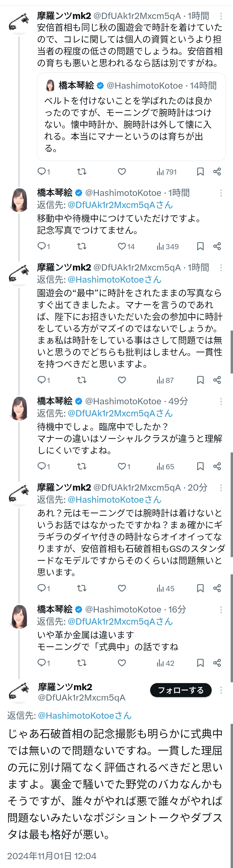This screenshot has width=233, height=868.
Task: Retweet the post showing 42 views
Action: [82, 663]
